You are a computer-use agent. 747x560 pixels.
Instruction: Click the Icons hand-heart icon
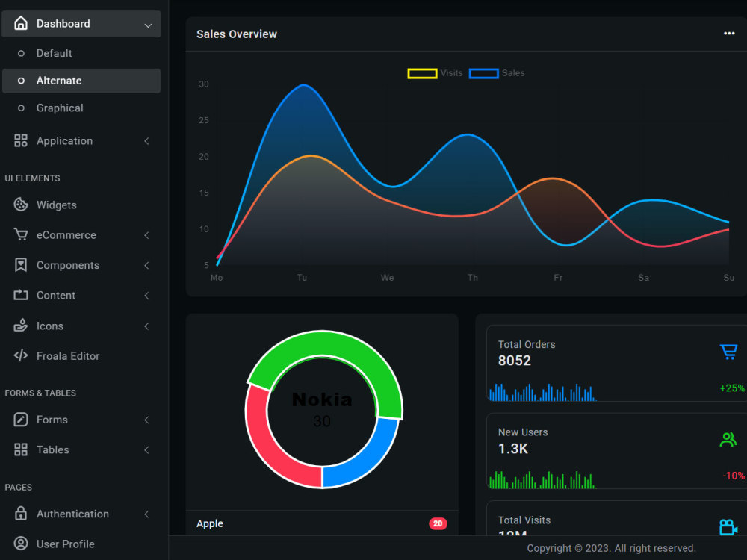click(20, 326)
